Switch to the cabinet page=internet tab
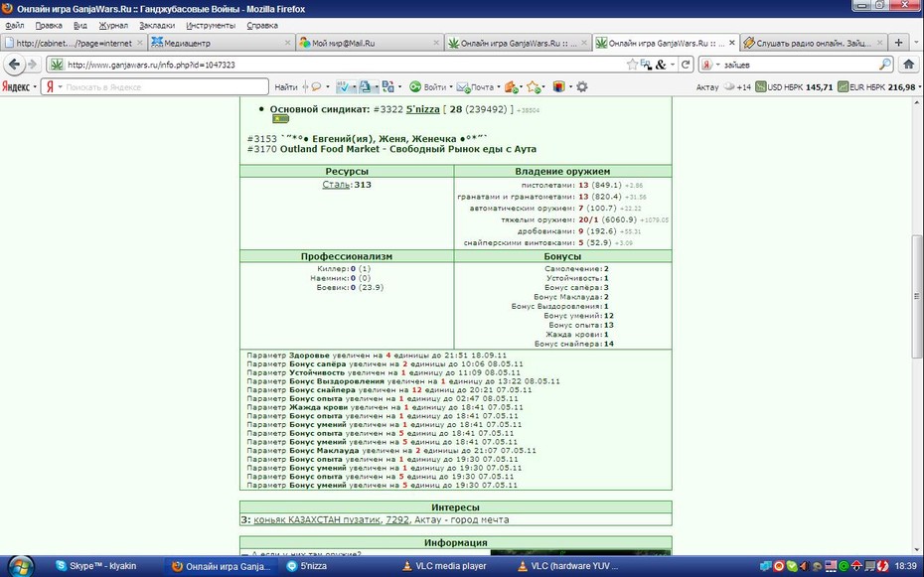Viewport: 924px width, 577px height. click(74, 43)
